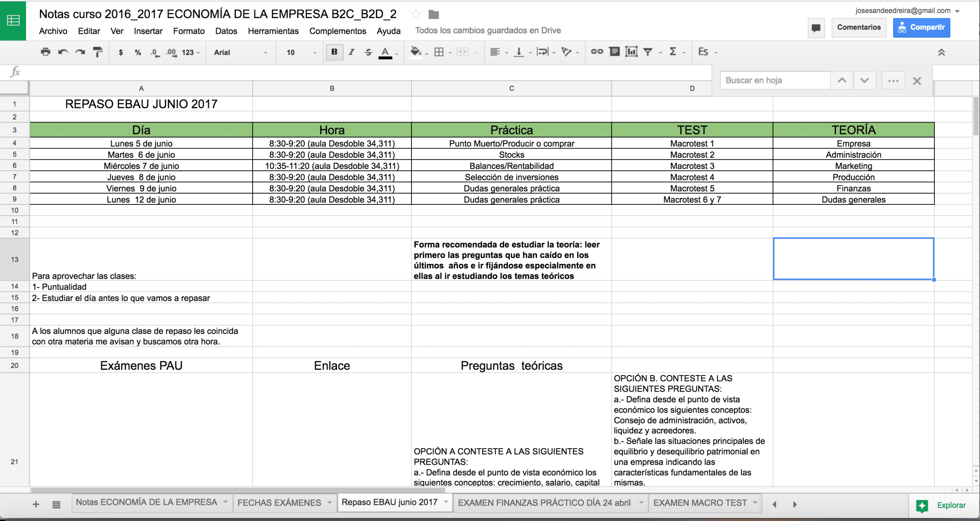The width and height of the screenshot is (980, 521).
Task: Open the 123 number format dropdown
Action: tap(191, 52)
